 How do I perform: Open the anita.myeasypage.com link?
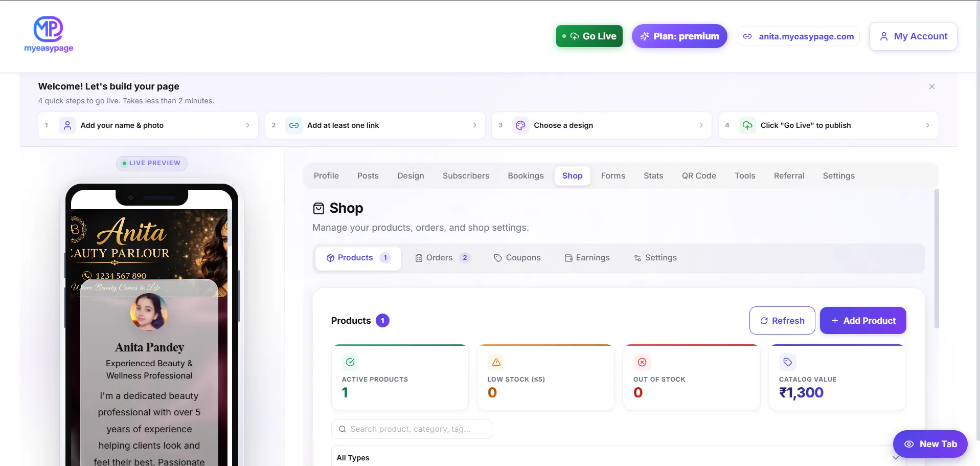799,36
